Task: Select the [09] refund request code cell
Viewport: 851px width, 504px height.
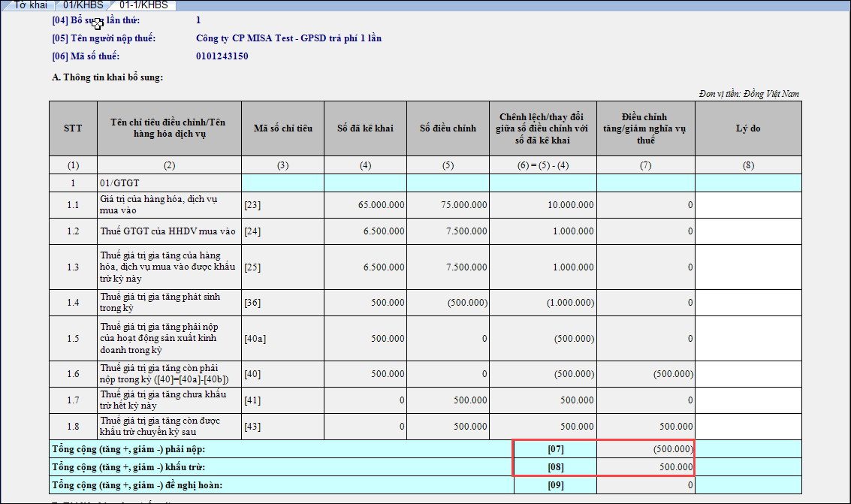Action: tap(555, 485)
